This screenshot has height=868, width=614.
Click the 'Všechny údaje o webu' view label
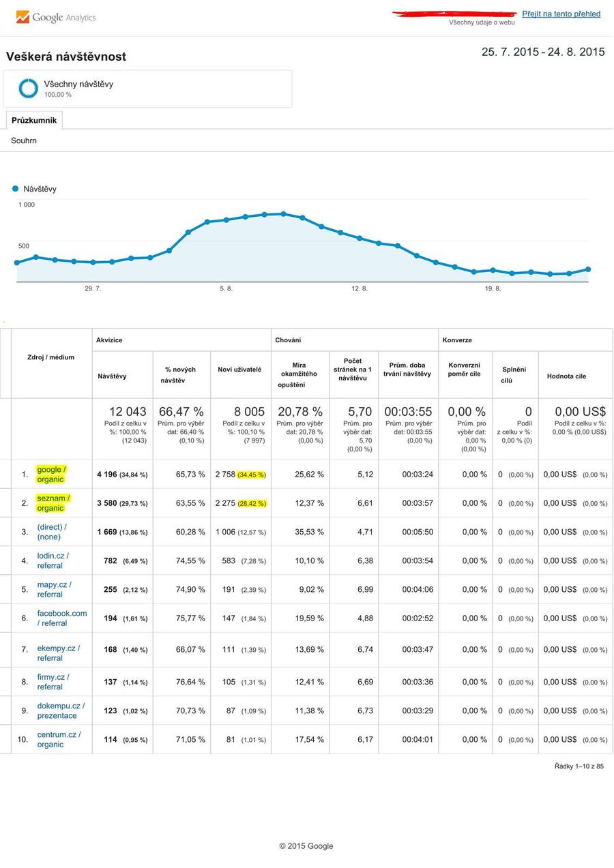[x=482, y=23]
